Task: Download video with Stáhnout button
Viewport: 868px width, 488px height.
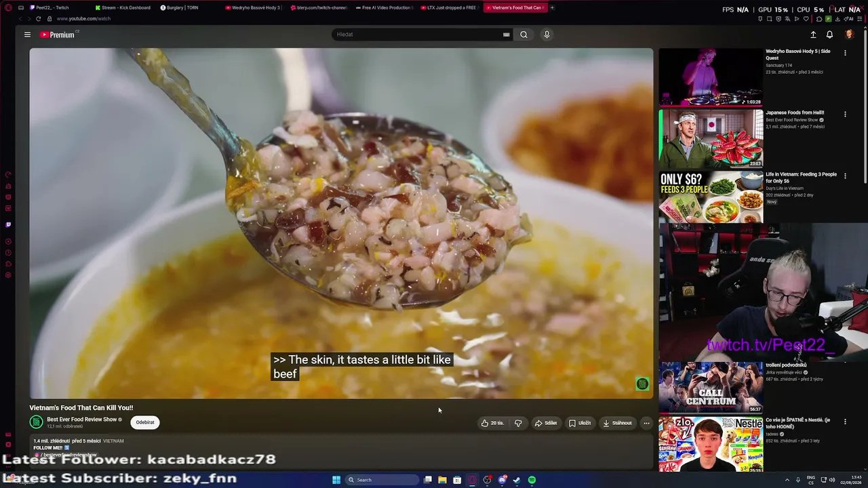Action: tap(617, 423)
